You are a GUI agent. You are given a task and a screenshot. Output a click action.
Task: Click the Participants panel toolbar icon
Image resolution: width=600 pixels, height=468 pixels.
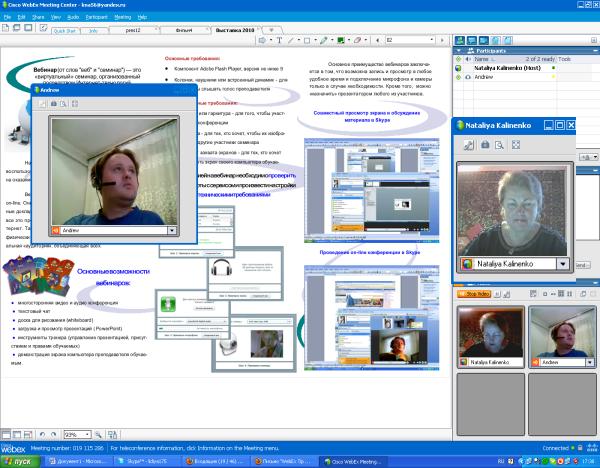point(460,40)
